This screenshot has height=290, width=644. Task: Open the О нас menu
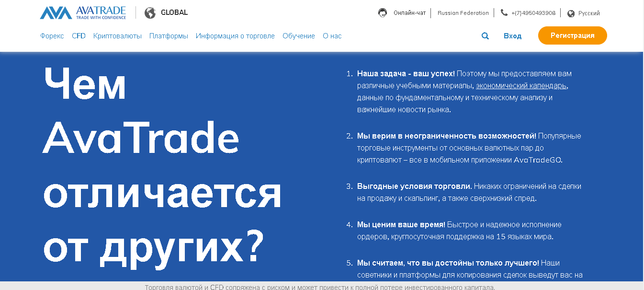click(332, 36)
